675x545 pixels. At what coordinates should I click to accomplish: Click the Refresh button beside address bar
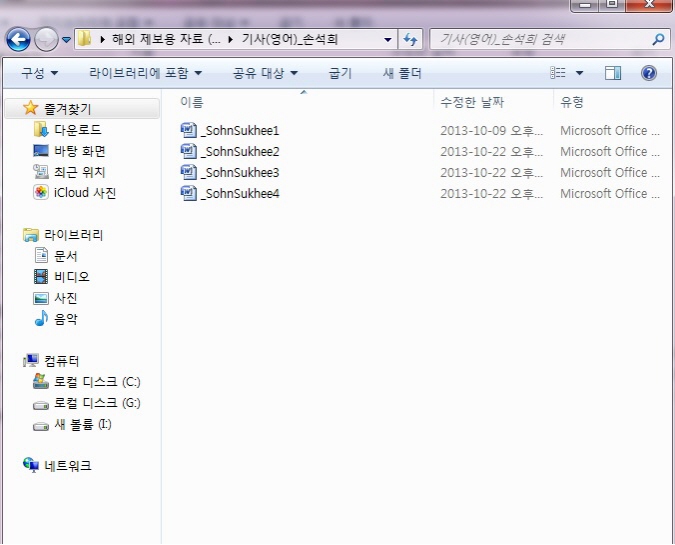[x=410, y=39]
